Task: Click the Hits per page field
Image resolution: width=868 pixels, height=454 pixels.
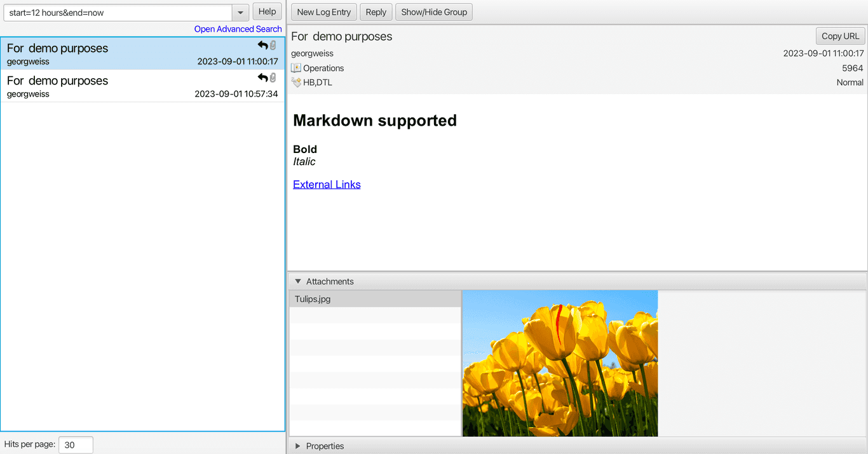Action: point(76,445)
